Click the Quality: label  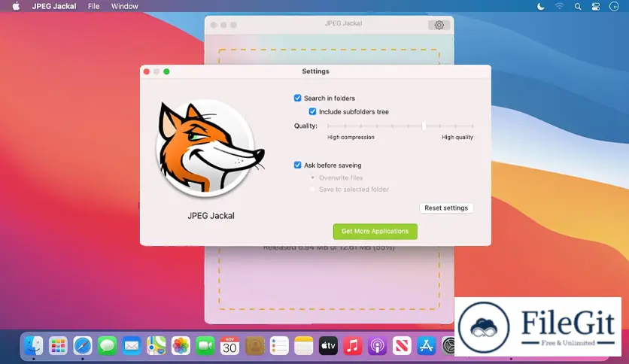[x=305, y=126]
